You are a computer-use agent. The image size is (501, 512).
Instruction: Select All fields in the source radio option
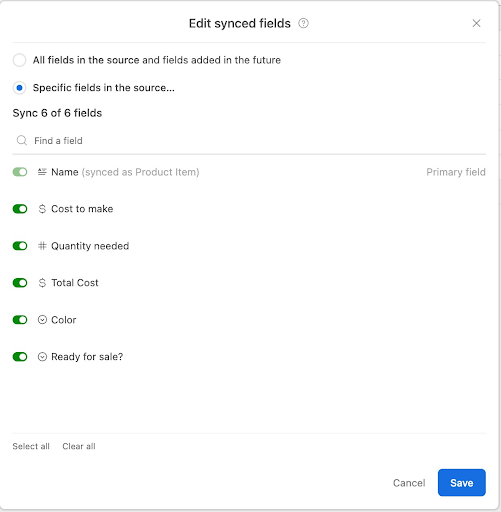point(19,60)
